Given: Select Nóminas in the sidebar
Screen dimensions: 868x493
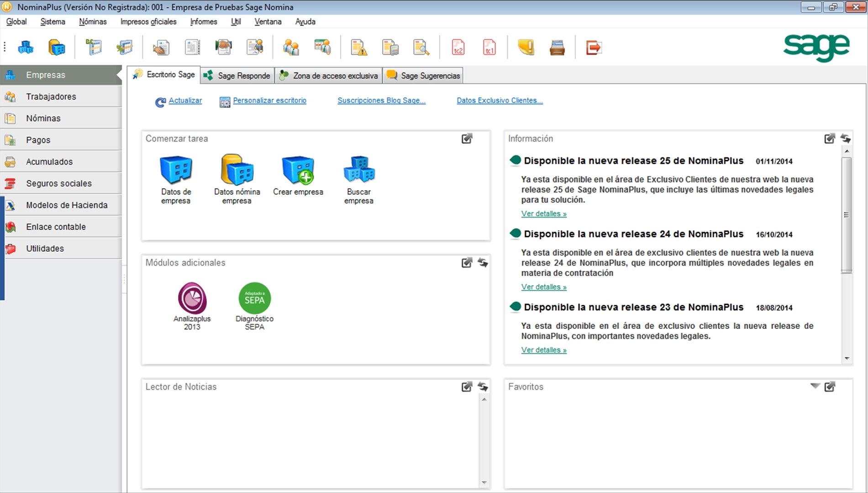Looking at the screenshot, I should coord(61,118).
